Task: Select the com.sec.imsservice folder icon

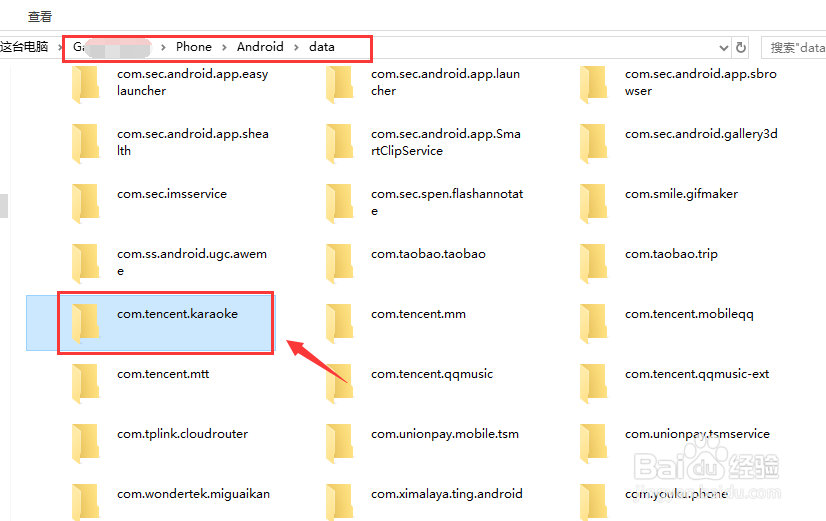Action: [x=86, y=203]
